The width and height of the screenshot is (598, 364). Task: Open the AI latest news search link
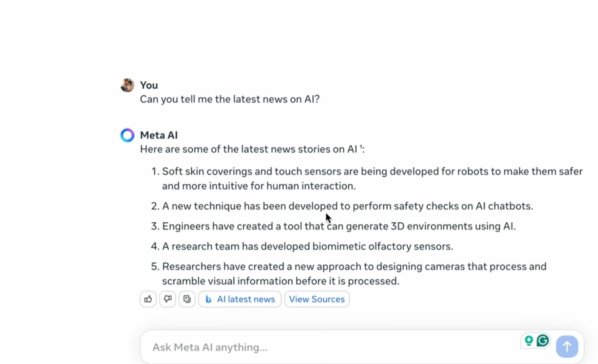click(240, 299)
